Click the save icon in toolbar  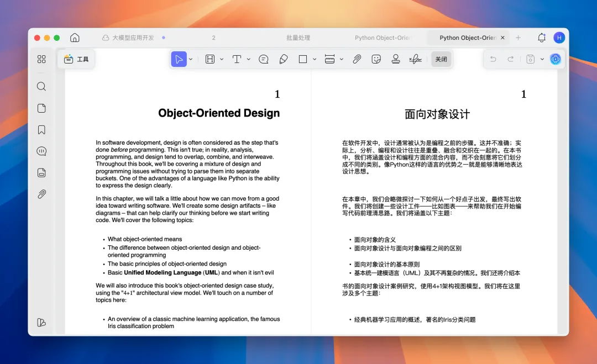click(530, 59)
